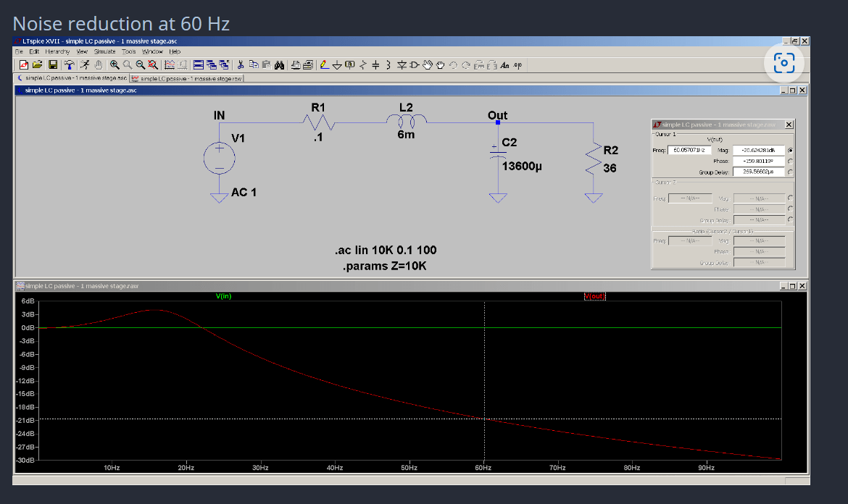Click the Tile Windows icon in the toolbar

click(199, 65)
